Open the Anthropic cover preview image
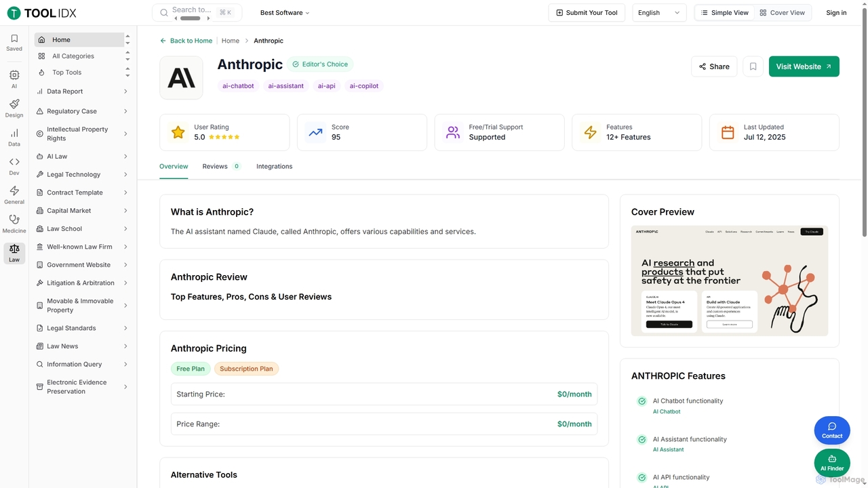The image size is (868, 488). click(730, 281)
